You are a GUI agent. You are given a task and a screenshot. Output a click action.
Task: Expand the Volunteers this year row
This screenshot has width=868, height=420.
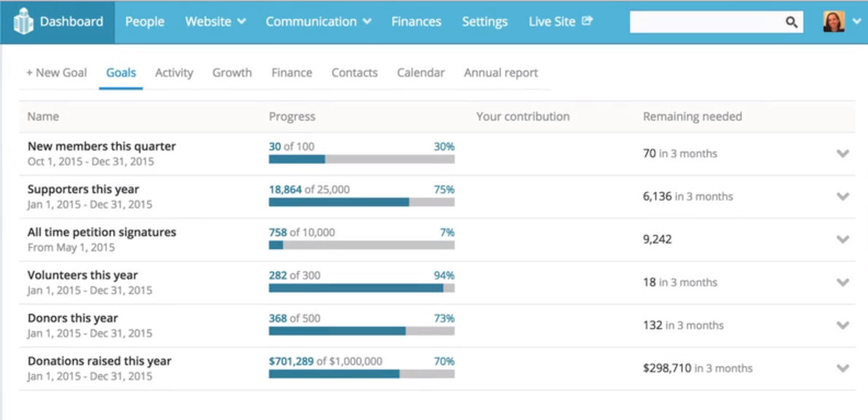point(842,283)
